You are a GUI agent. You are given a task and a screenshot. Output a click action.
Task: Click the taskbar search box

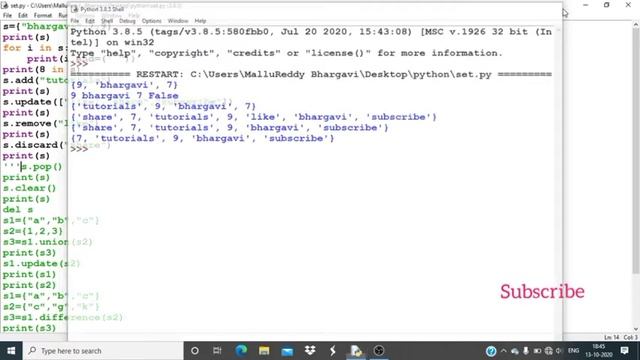pyautogui.click(x=103, y=351)
